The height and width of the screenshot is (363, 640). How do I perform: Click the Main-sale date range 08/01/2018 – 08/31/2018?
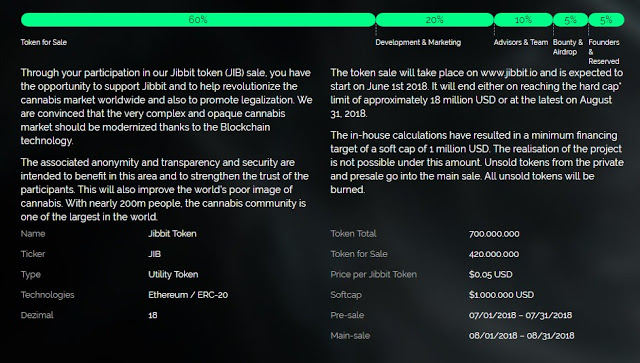[x=522, y=336]
